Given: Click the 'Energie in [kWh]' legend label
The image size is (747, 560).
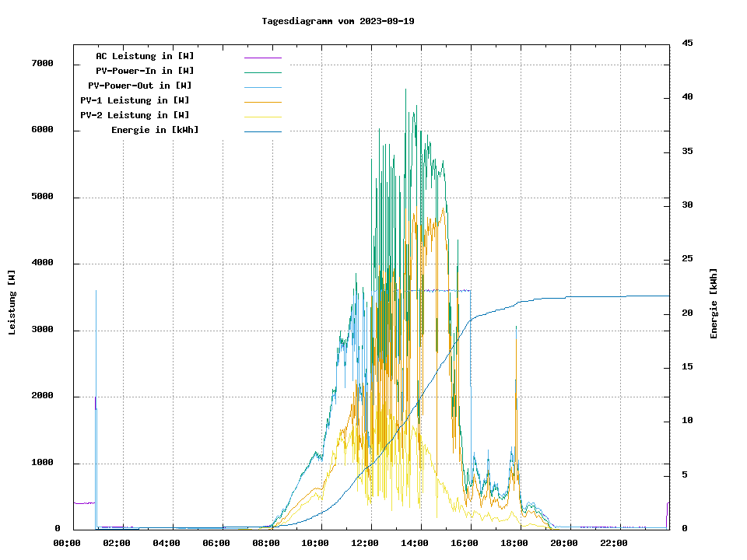Looking at the screenshot, I should click(154, 130).
